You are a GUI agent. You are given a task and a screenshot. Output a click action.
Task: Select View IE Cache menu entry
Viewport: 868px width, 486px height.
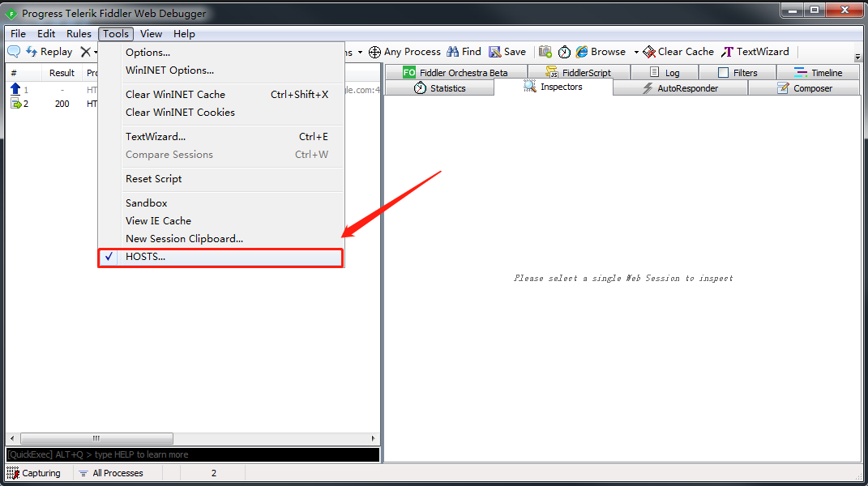tap(221, 221)
